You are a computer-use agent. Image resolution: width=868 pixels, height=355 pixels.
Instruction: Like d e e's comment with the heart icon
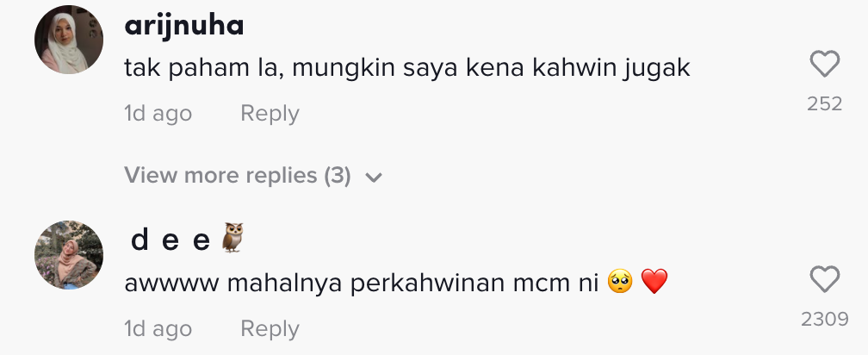825,279
